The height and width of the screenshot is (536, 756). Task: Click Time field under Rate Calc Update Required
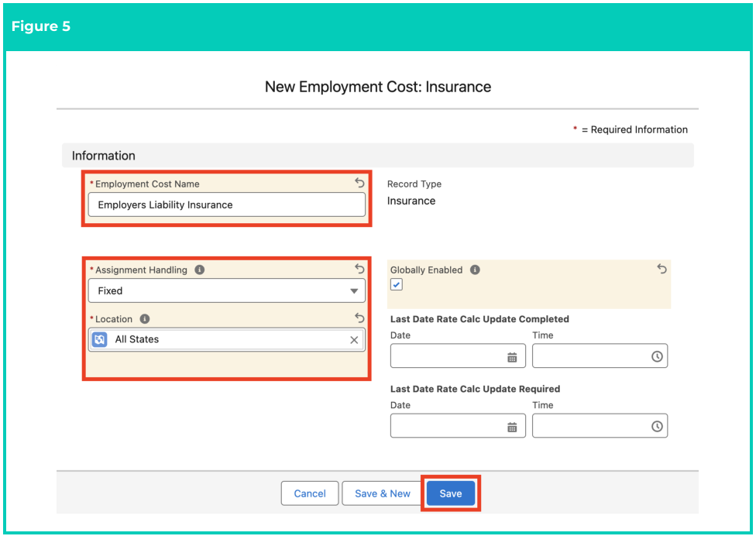click(x=600, y=425)
